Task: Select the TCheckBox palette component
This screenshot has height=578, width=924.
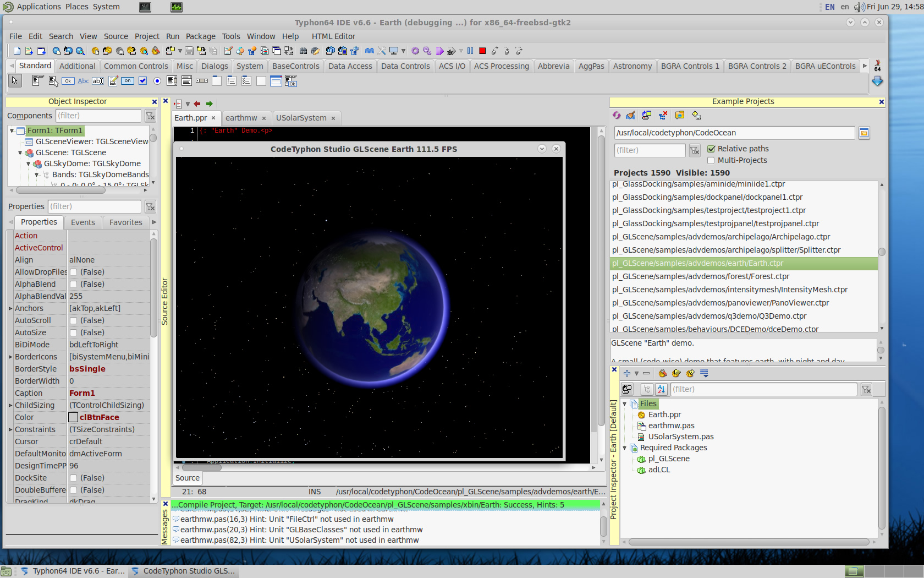Action: pos(142,81)
